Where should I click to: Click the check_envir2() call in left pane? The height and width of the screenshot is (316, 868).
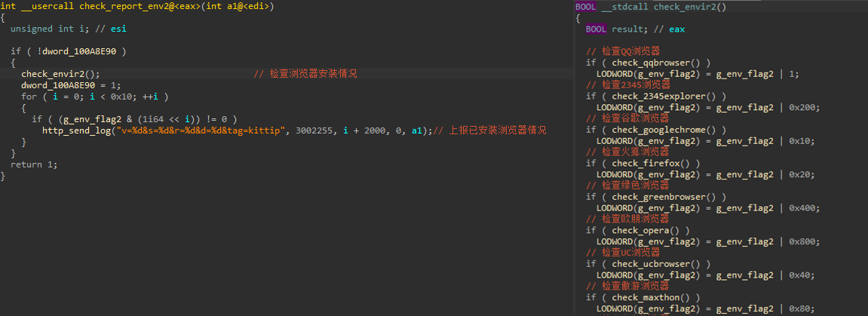(59, 74)
